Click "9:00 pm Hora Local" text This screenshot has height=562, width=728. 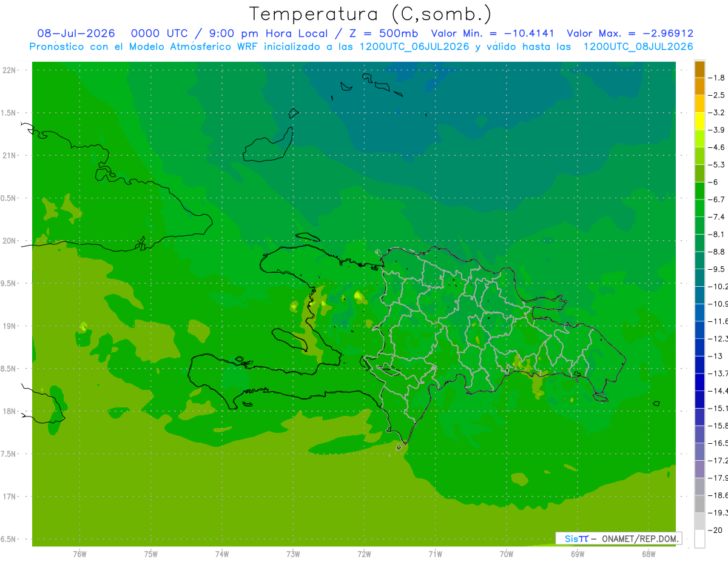(268, 34)
